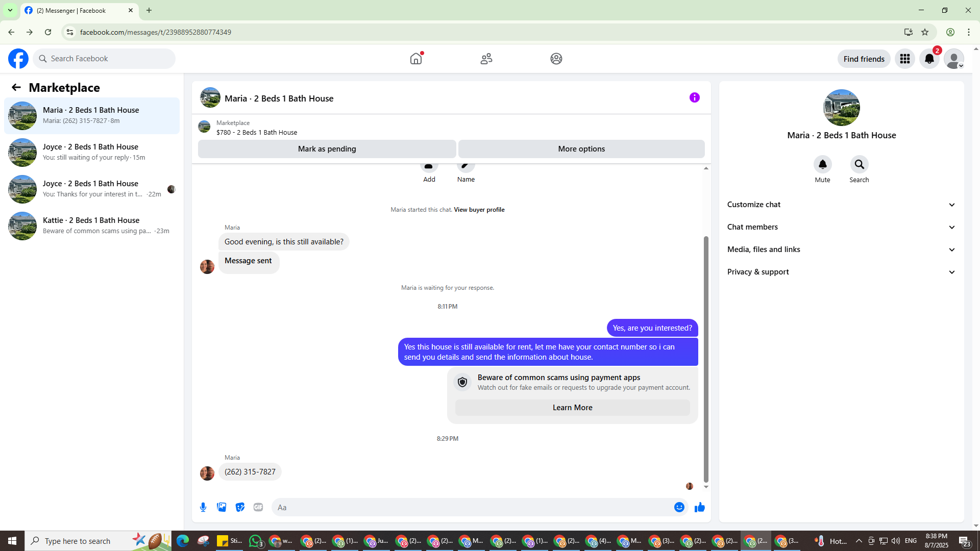Go back in browser history
Viewport: 980px width, 551px height.
click(11, 32)
